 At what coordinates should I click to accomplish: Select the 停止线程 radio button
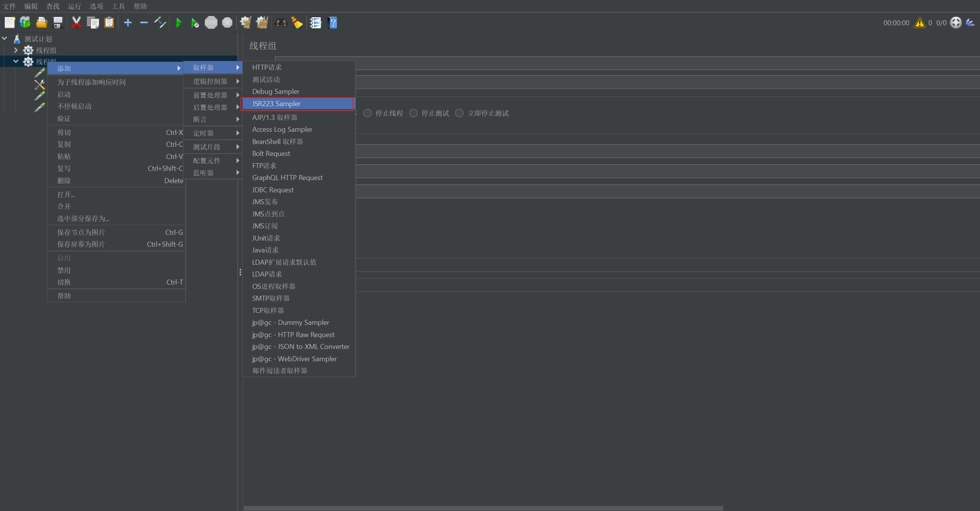click(x=367, y=113)
